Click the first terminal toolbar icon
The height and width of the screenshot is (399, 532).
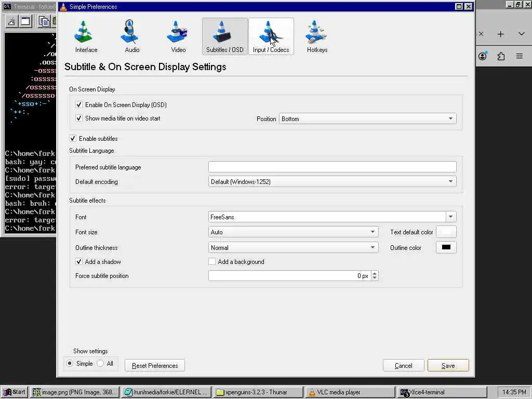click(12, 22)
